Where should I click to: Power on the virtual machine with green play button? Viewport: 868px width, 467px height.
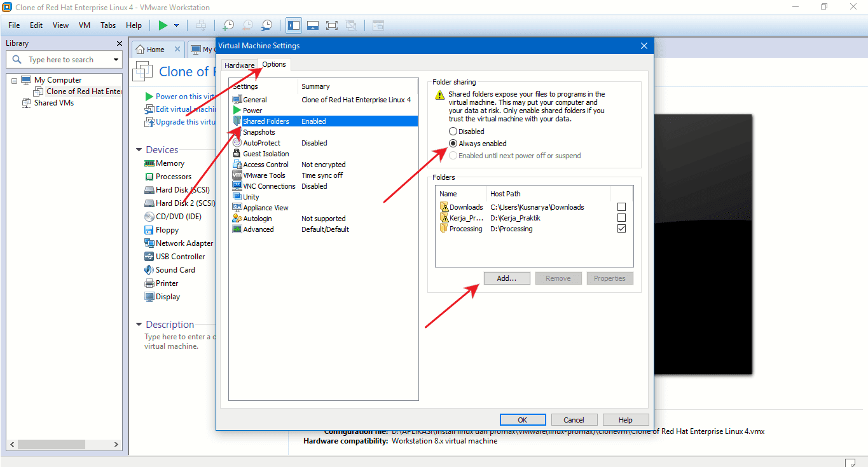(x=163, y=25)
